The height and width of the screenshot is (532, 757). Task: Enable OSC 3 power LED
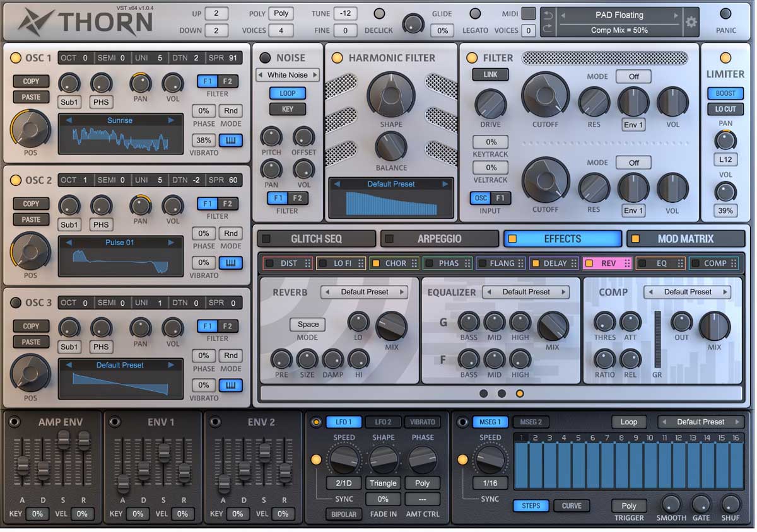click(x=16, y=303)
